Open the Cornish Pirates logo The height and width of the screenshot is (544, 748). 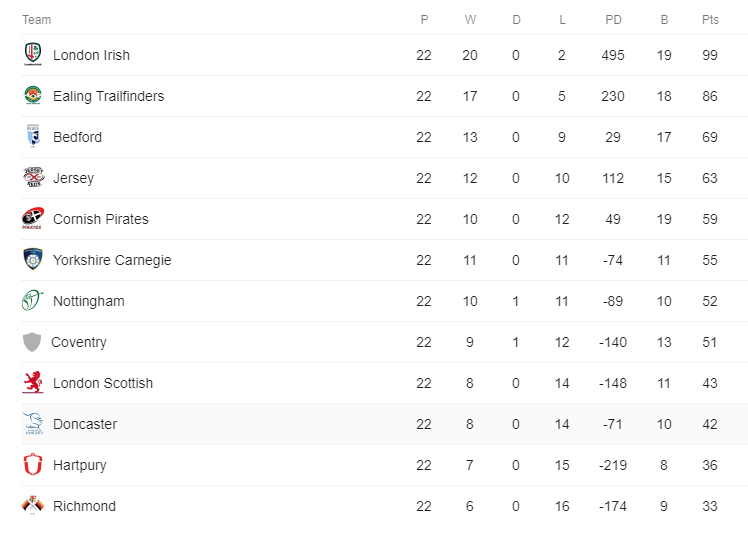33,218
